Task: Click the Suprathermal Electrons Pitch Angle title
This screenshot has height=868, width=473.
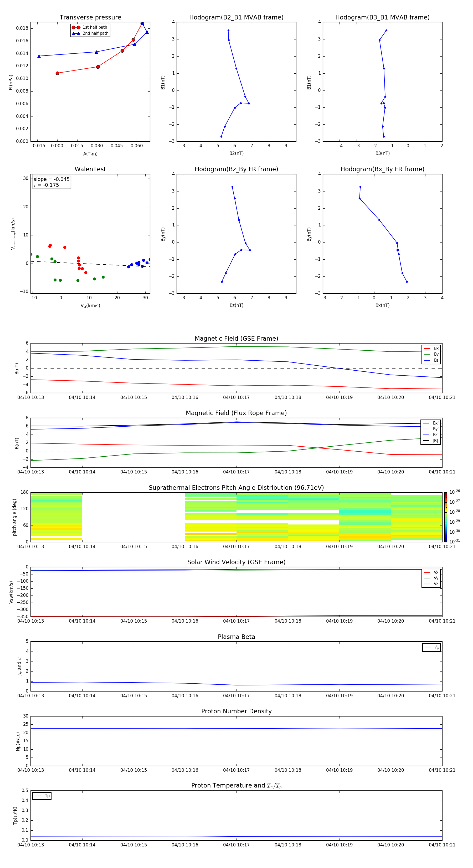Action: tap(236, 488)
